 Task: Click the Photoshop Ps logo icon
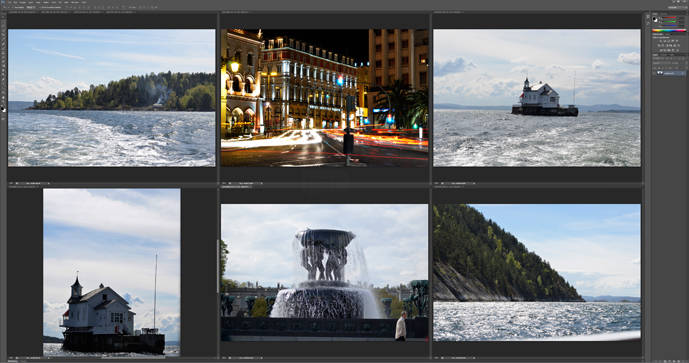(3, 2)
